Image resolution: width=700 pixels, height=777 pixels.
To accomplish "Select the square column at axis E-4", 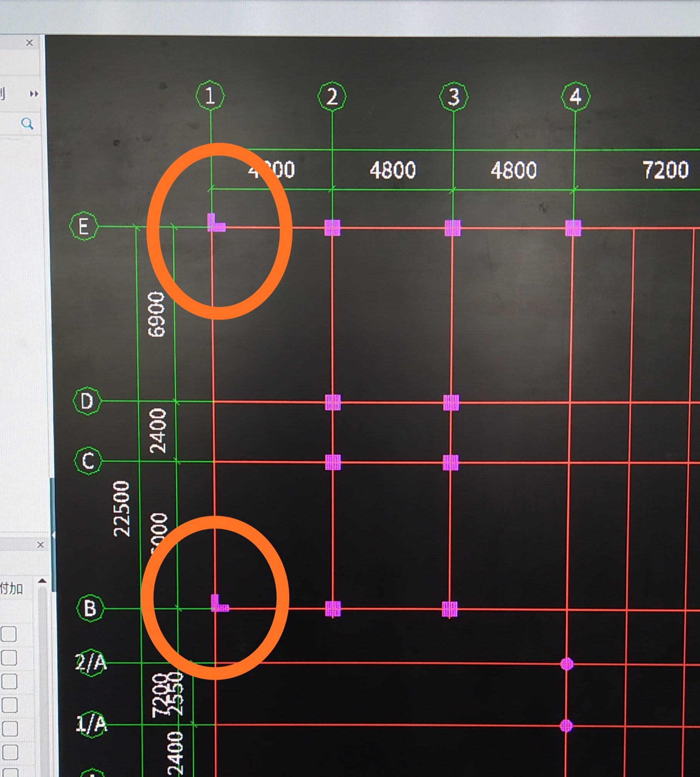I will click(x=573, y=228).
